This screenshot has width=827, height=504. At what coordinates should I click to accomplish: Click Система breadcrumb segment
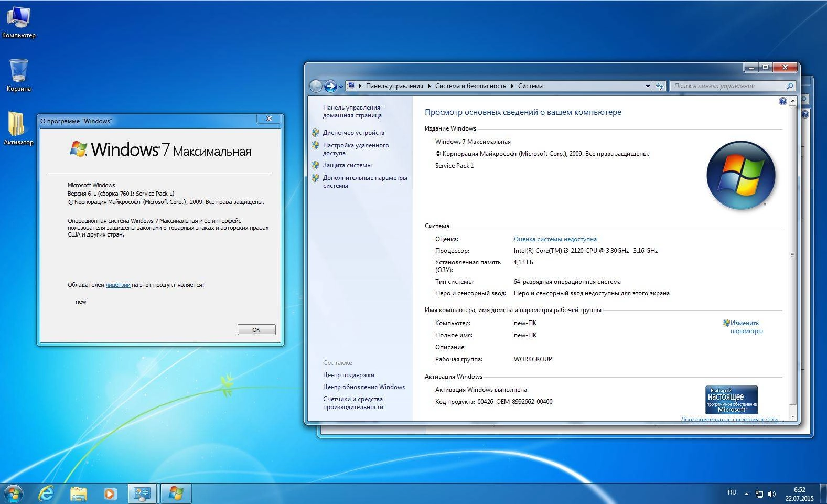pos(530,86)
